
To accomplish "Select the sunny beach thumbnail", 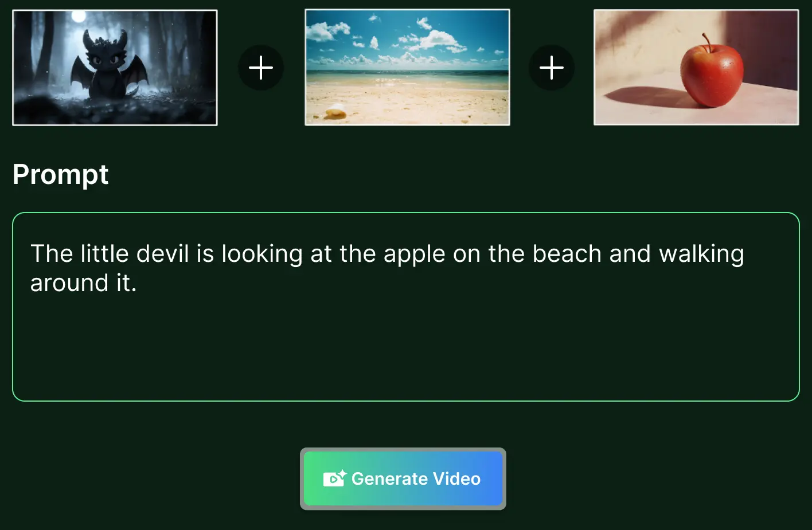I will coord(407,67).
